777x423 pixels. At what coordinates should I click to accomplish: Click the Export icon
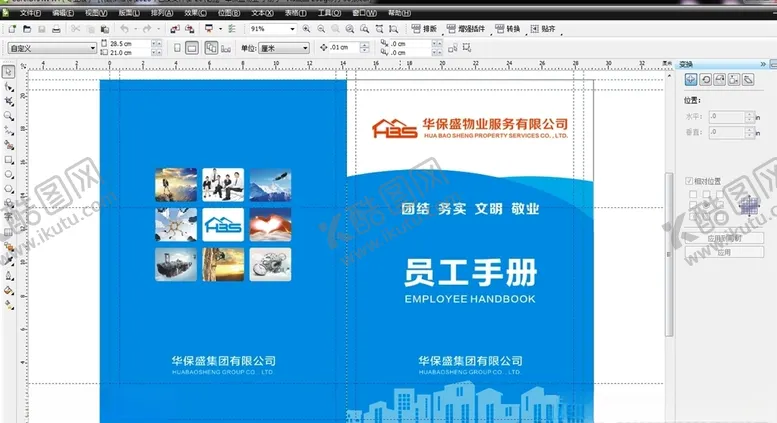pyautogui.click(x=189, y=29)
